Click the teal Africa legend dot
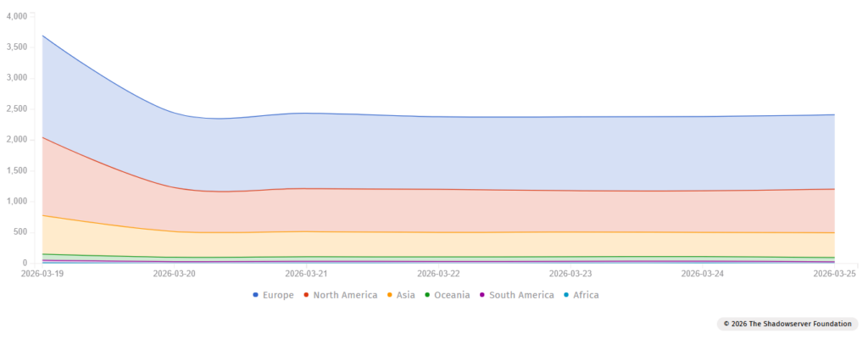868x339 pixels. point(566,295)
